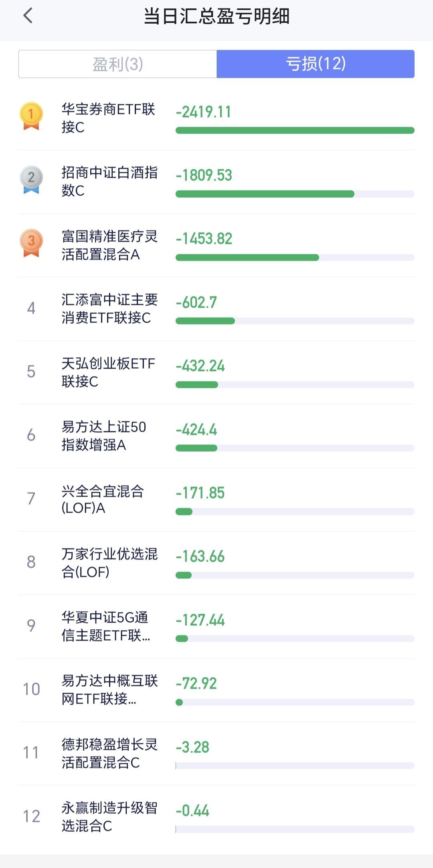Click the -424.4 loss value
The width and height of the screenshot is (433, 868).
(196, 430)
